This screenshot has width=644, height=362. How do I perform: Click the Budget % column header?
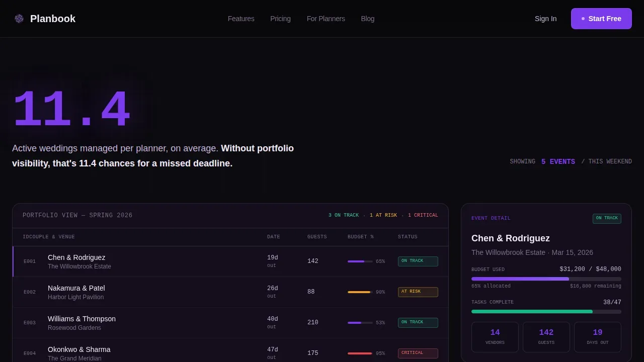point(361,237)
